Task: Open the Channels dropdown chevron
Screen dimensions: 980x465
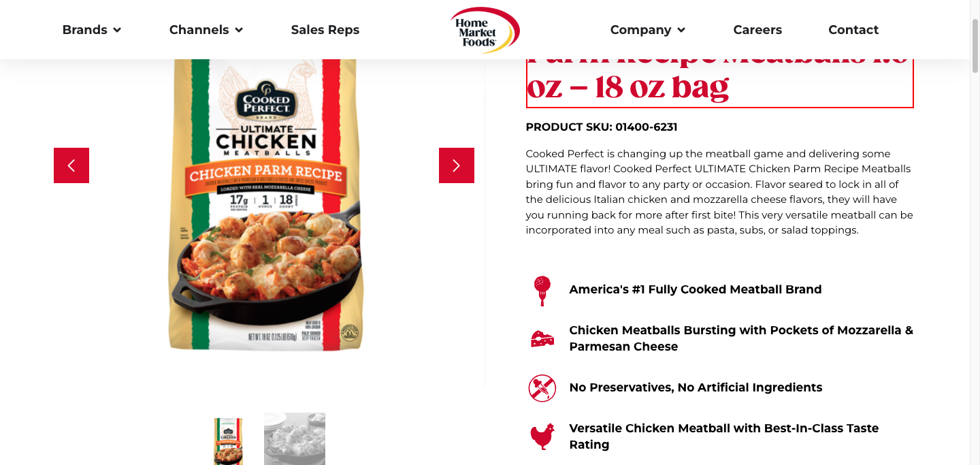Action: click(x=239, y=30)
